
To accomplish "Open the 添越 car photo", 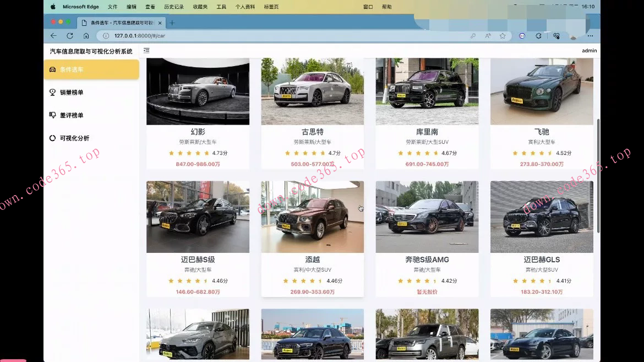I will pyautogui.click(x=313, y=217).
